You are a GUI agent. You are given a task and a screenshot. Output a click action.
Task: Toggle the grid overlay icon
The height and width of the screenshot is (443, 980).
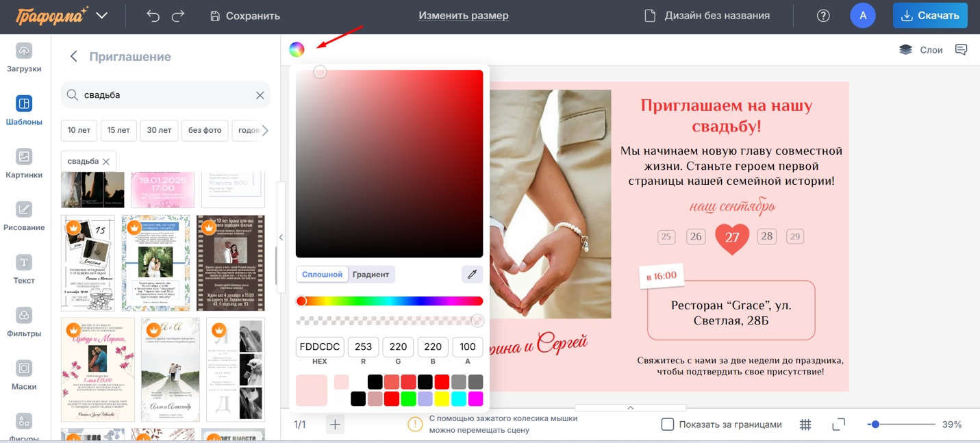coord(805,424)
